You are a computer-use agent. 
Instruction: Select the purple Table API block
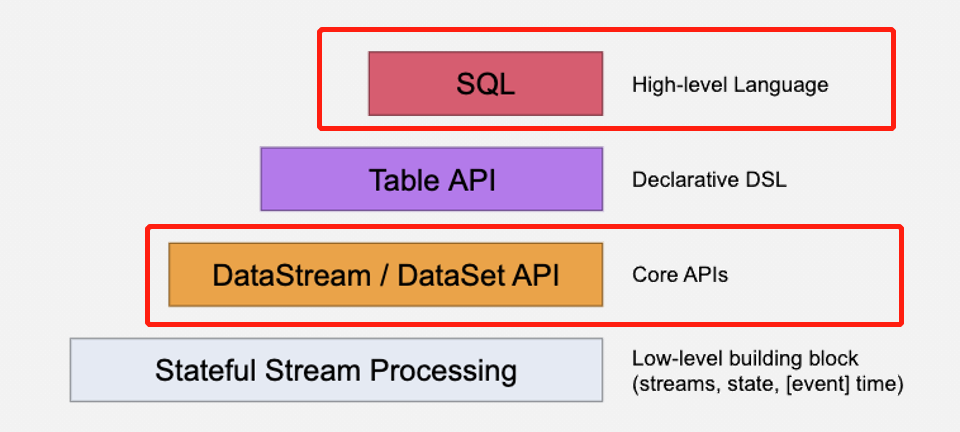coord(431,179)
